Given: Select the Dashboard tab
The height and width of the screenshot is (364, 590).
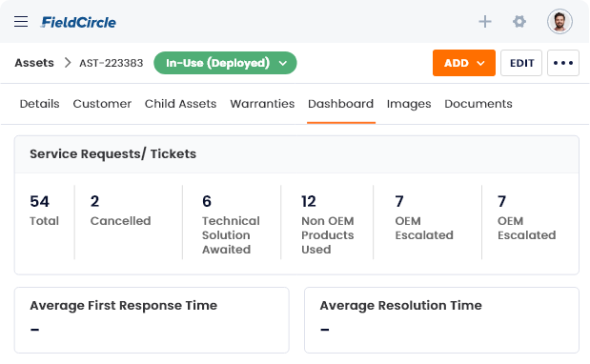Looking at the screenshot, I should 341,104.
